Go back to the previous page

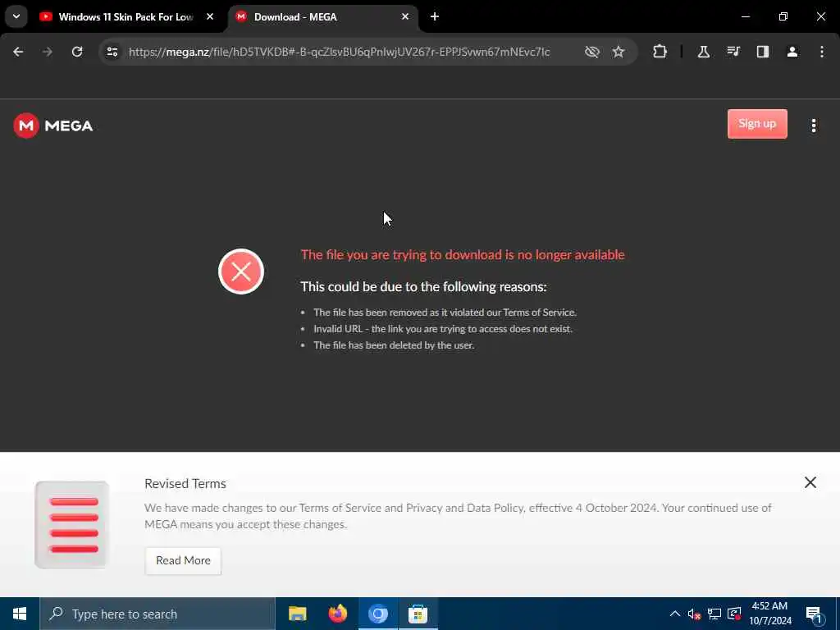(18, 52)
